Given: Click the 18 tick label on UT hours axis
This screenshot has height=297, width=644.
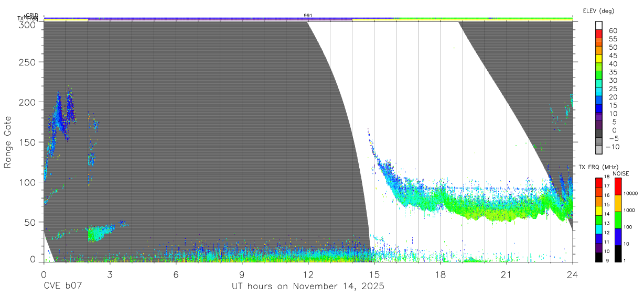Looking at the screenshot, I should (x=441, y=274).
